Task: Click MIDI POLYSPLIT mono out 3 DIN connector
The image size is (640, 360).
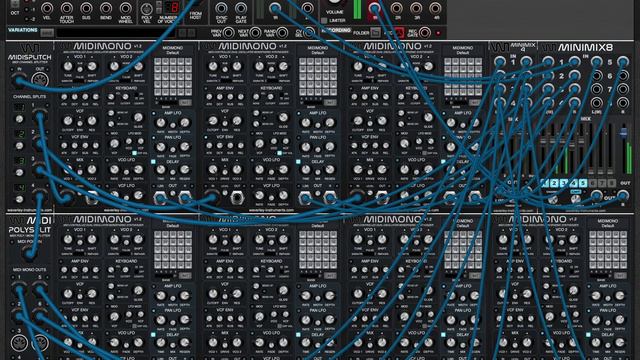Action: 19,343
